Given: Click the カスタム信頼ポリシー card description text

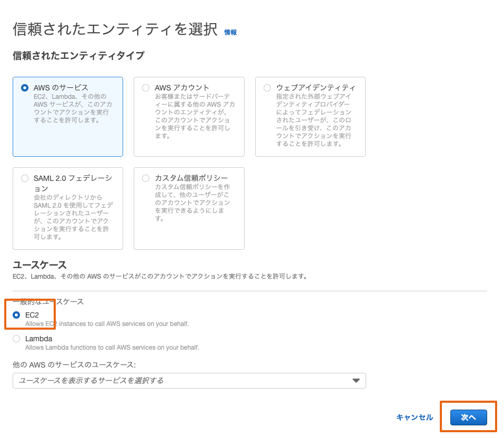Looking at the screenshot, I should coord(192,202).
